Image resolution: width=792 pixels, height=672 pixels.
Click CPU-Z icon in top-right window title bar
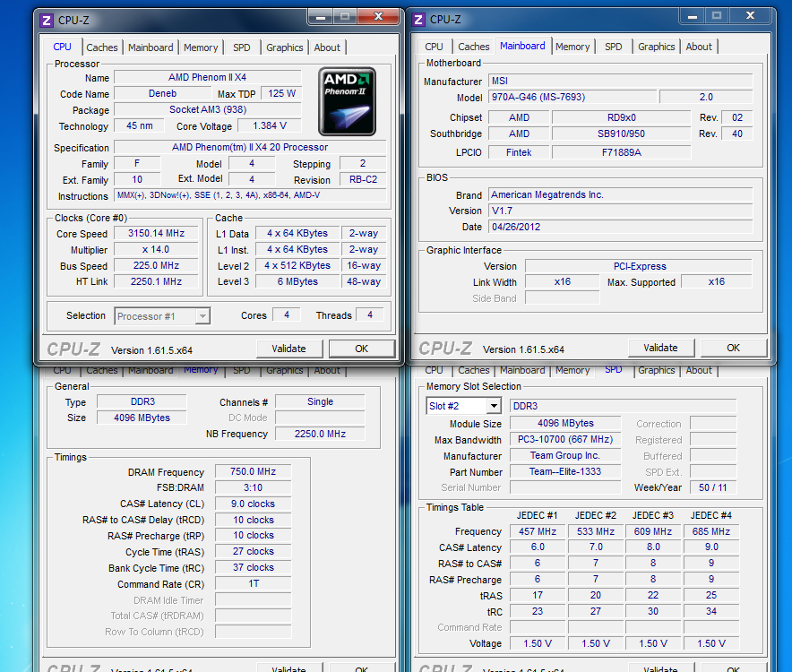pyautogui.click(x=419, y=19)
